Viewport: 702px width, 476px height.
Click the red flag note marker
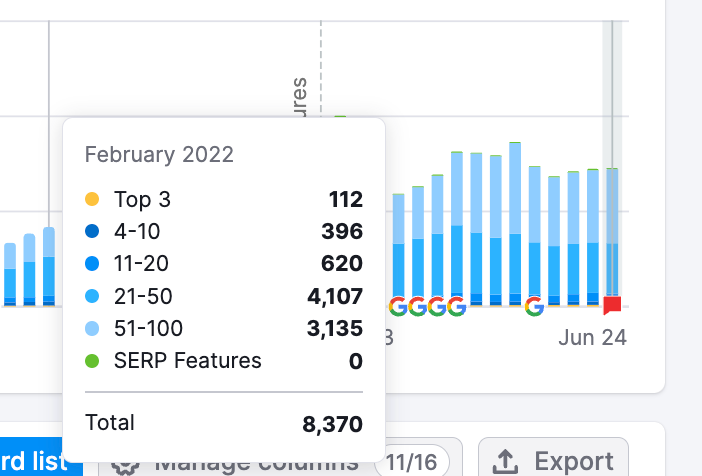tap(613, 305)
